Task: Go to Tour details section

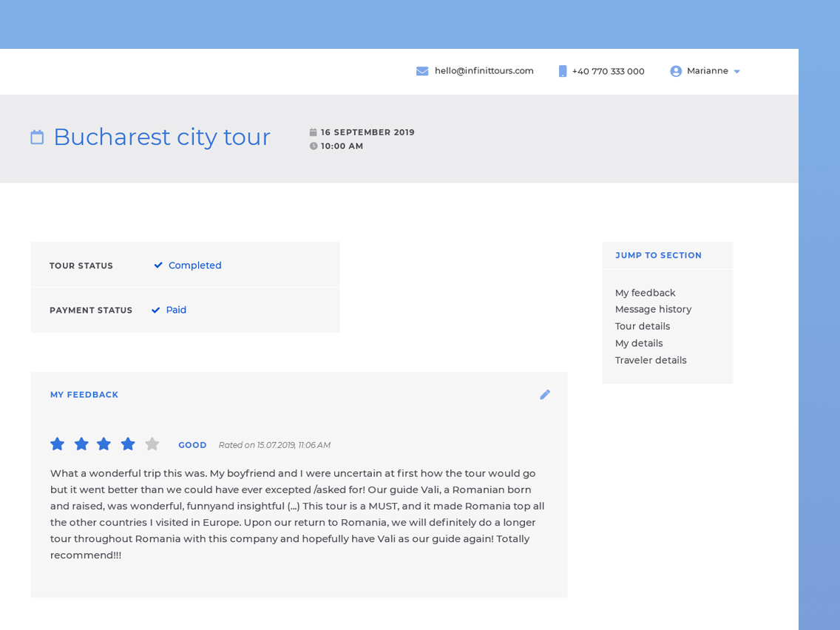Action: [642, 326]
